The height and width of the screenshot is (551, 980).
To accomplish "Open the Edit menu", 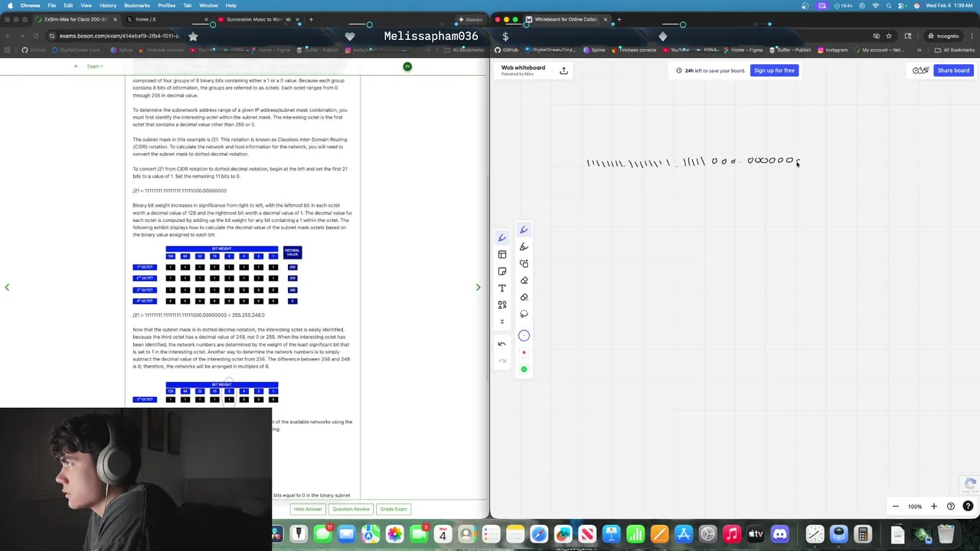I will 68,5.
